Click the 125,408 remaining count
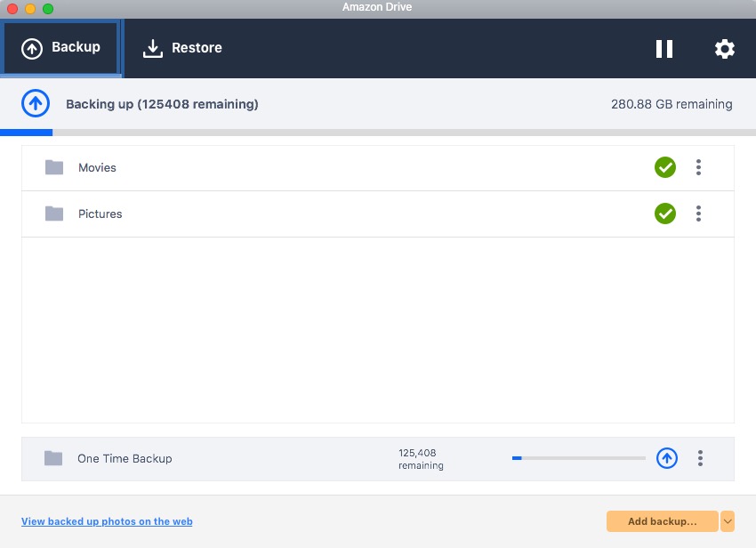This screenshot has width=756, height=548. click(x=421, y=459)
